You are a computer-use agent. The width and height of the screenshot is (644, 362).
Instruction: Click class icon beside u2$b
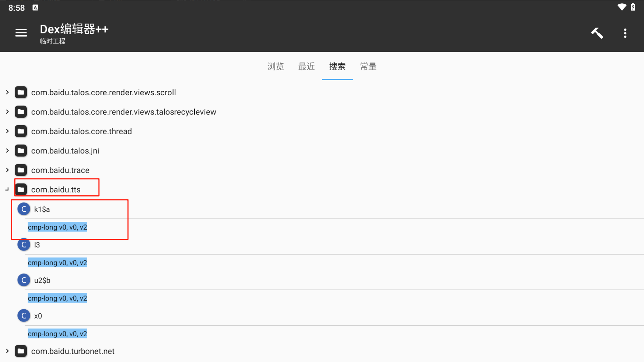tap(24, 280)
